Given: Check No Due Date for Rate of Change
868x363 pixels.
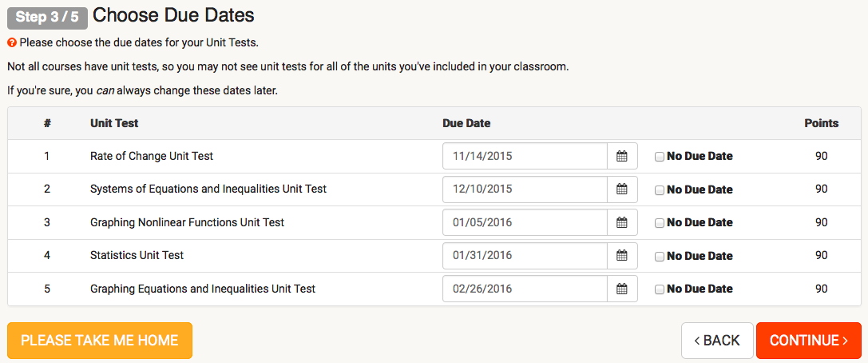Looking at the screenshot, I should coord(659,157).
